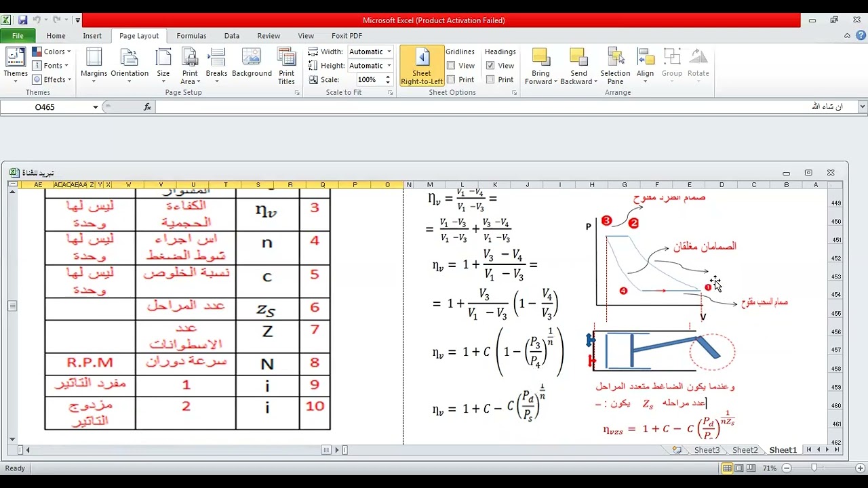
Task: Uncheck Headings View checkbox
Action: tap(490, 66)
